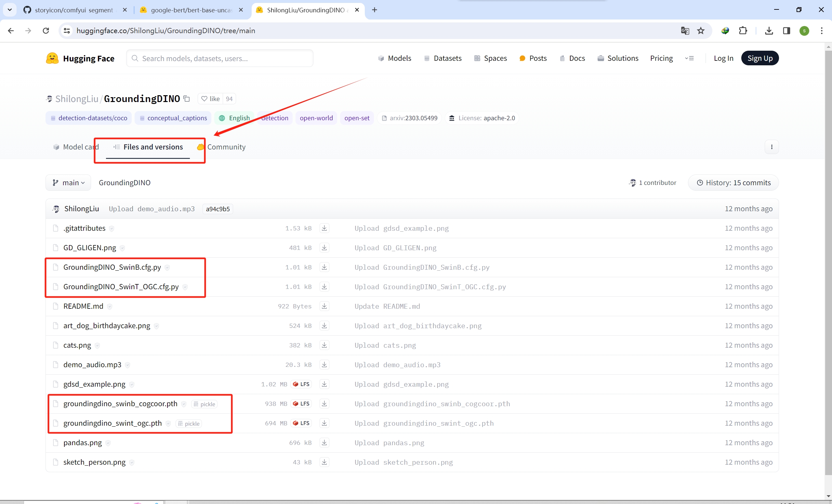Click the Hugging Face logo
Screen dimensions: 832x504
click(x=80, y=58)
